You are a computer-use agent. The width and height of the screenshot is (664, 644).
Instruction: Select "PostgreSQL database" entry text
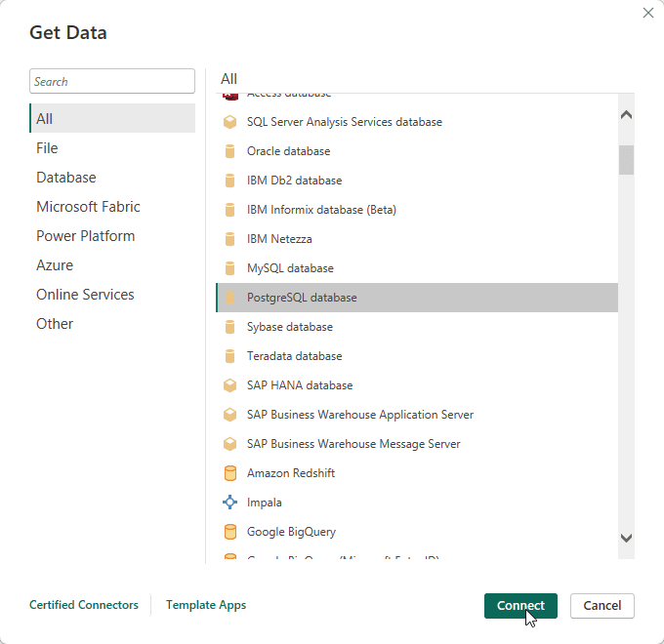tap(302, 298)
